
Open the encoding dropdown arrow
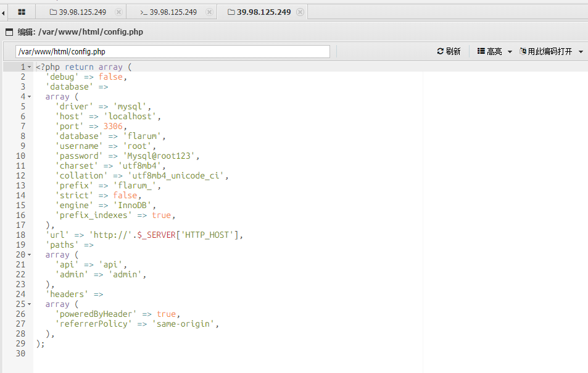(x=581, y=52)
